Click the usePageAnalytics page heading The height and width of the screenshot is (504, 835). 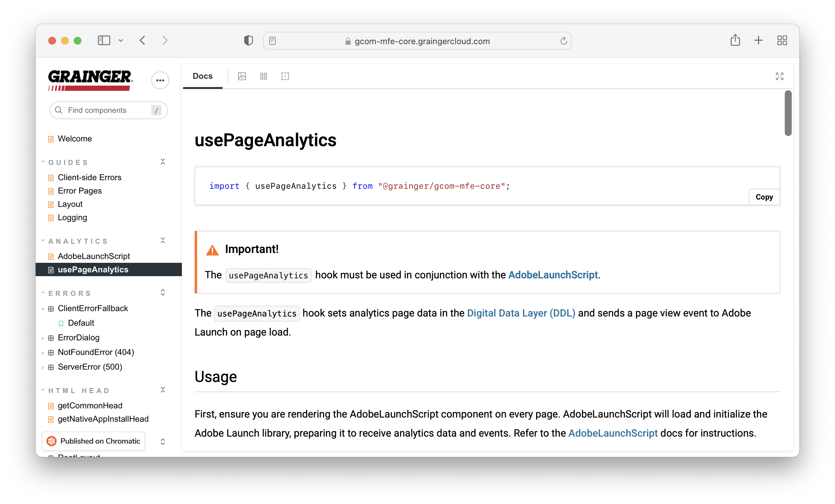coord(265,140)
